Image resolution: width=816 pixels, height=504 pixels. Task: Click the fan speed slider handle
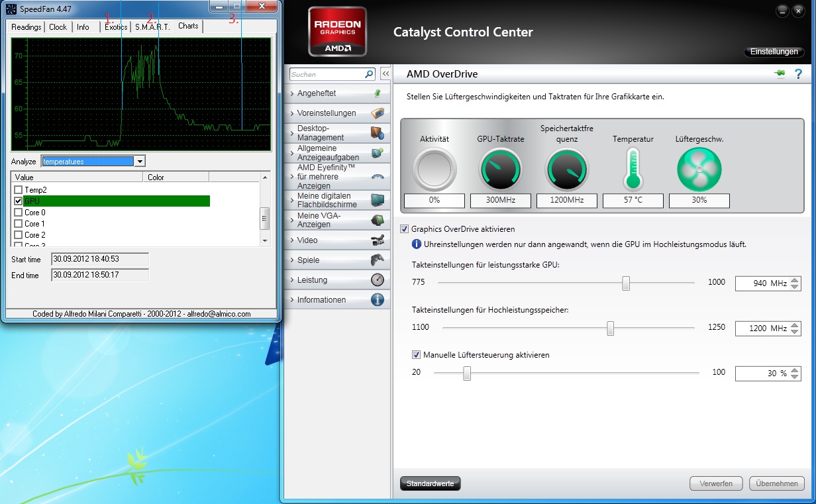coord(467,374)
